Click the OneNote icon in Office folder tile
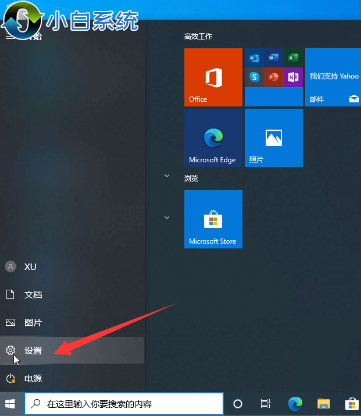The width and height of the screenshot is (361, 416). coord(293,77)
